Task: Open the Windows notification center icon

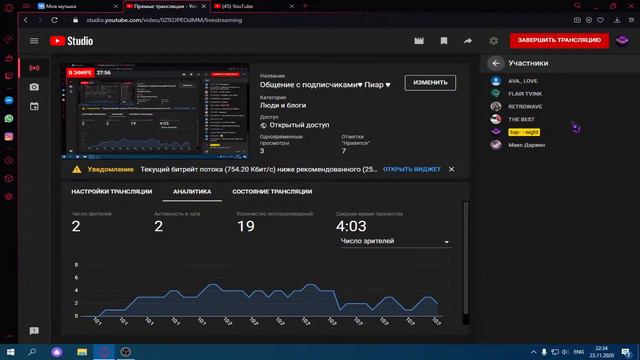Action: click(626, 352)
